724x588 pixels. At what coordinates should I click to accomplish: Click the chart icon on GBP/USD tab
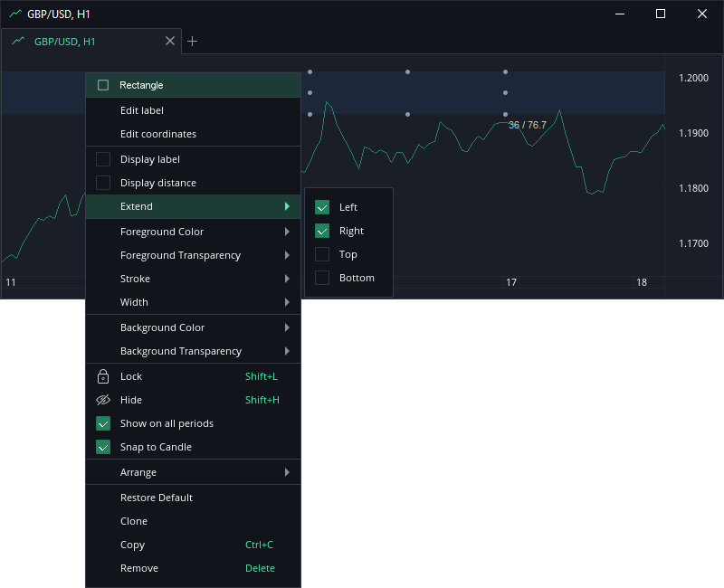[18, 41]
